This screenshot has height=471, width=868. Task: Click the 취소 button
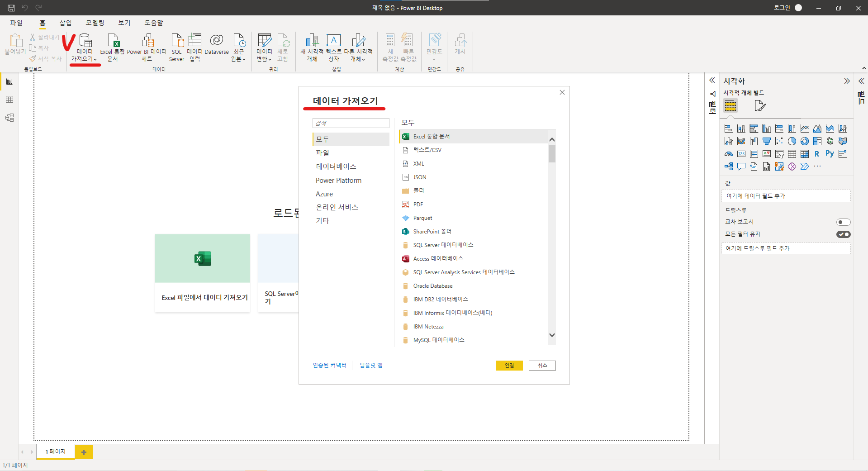pyautogui.click(x=542, y=366)
